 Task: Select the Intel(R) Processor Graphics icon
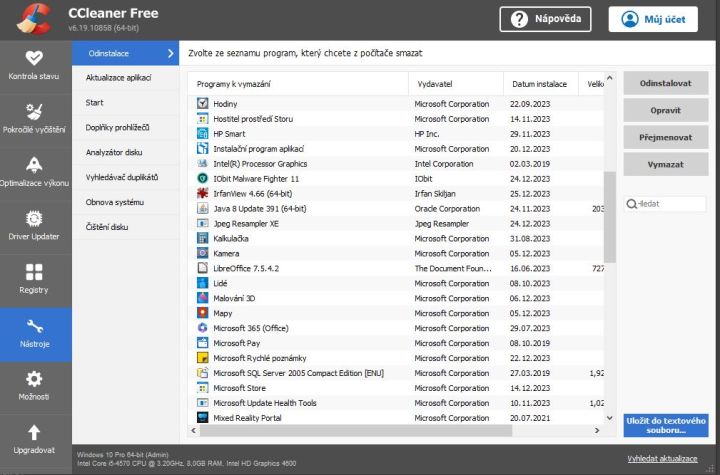pos(202,163)
